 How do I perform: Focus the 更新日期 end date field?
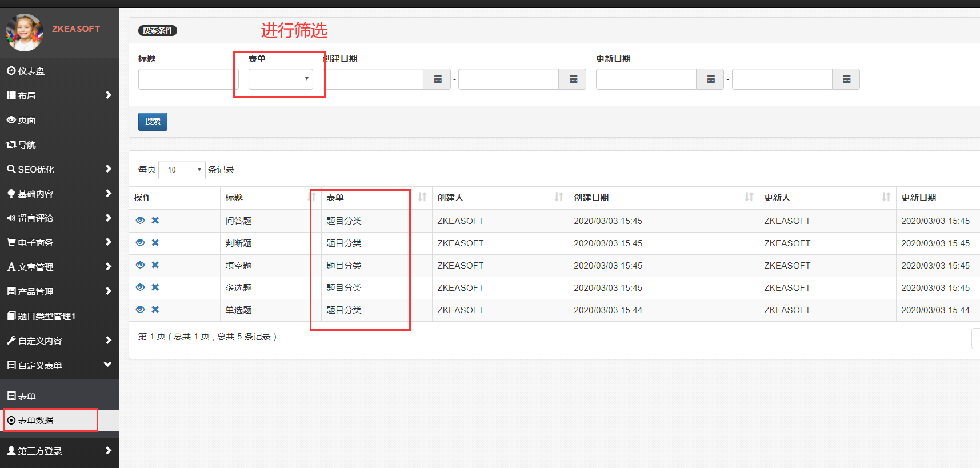782,79
